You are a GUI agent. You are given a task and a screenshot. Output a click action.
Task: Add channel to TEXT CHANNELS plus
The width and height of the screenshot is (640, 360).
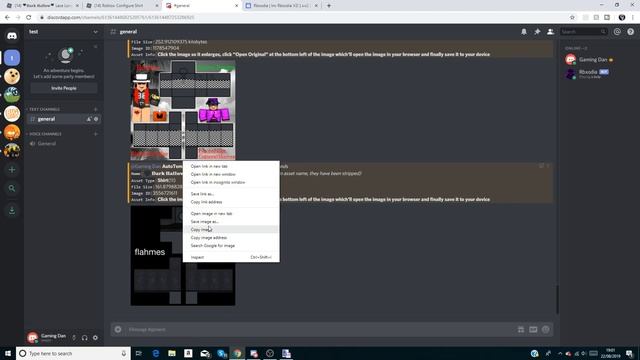96,109
